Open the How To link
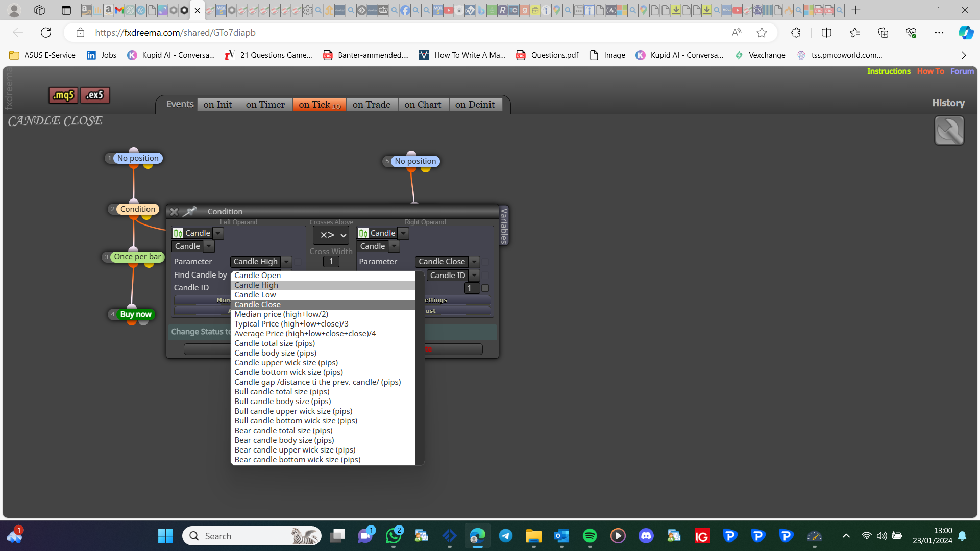 930,71
